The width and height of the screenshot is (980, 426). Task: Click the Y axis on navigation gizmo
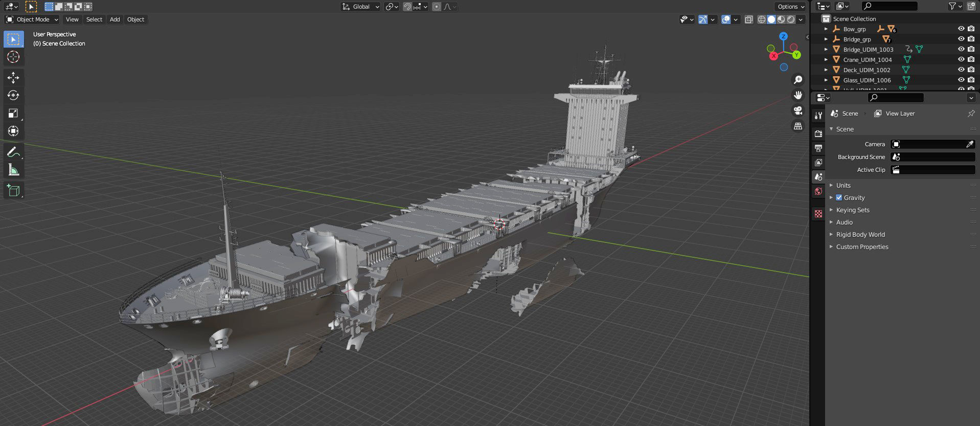(x=796, y=55)
